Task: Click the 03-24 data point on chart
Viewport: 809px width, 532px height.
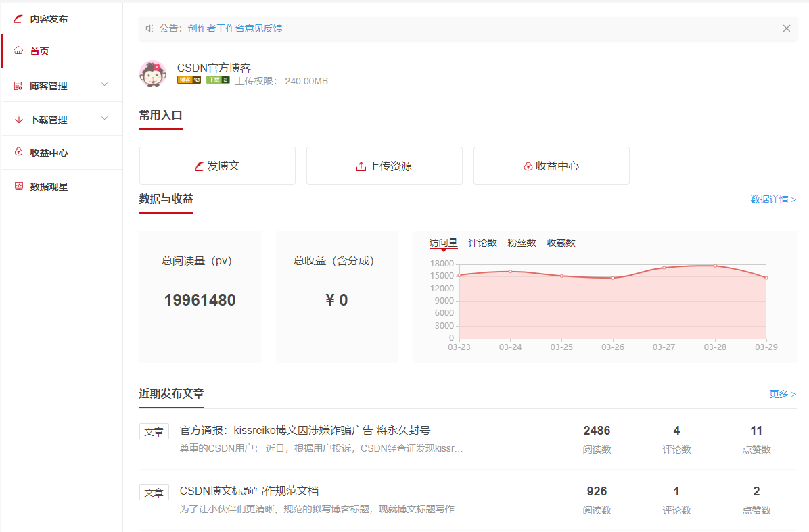Action: tap(510, 271)
